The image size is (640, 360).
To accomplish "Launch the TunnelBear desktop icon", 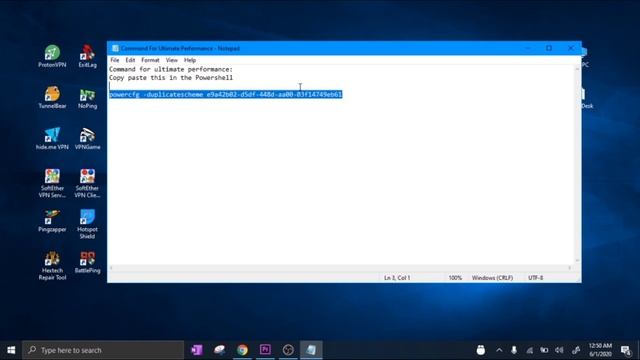I will click(52, 97).
